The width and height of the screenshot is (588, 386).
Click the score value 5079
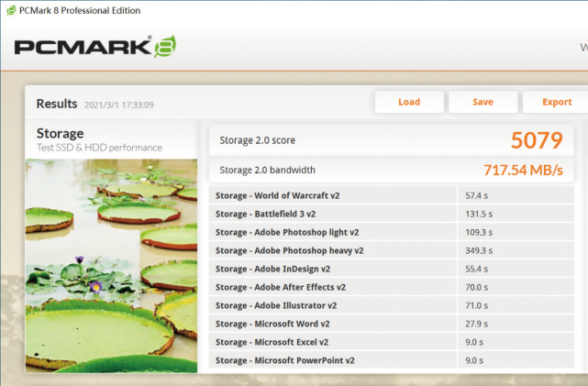point(537,140)
